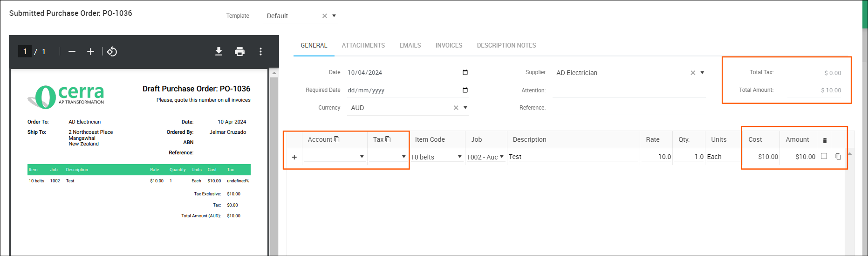The height and width of the screenshot is (256, 868).
Task: Open the Emails tab
Action: coord(410,45)
